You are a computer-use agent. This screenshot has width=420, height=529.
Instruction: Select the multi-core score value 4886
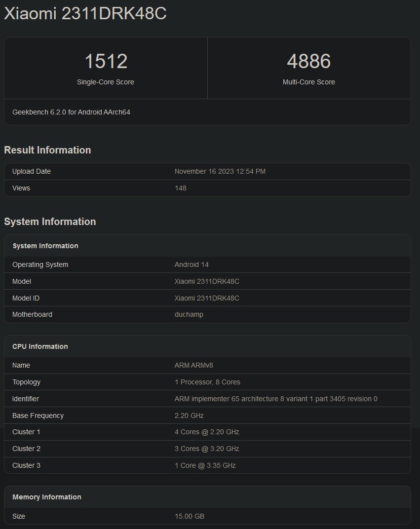[308, 61]
